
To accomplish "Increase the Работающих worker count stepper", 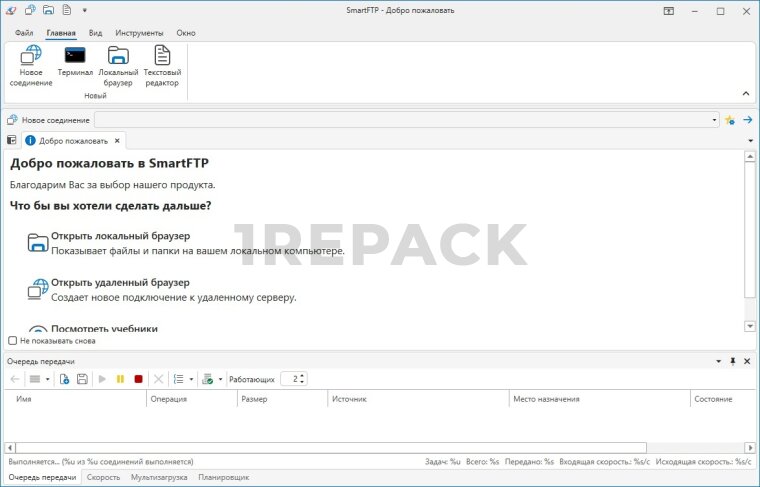I will click(x=302, y=376).
